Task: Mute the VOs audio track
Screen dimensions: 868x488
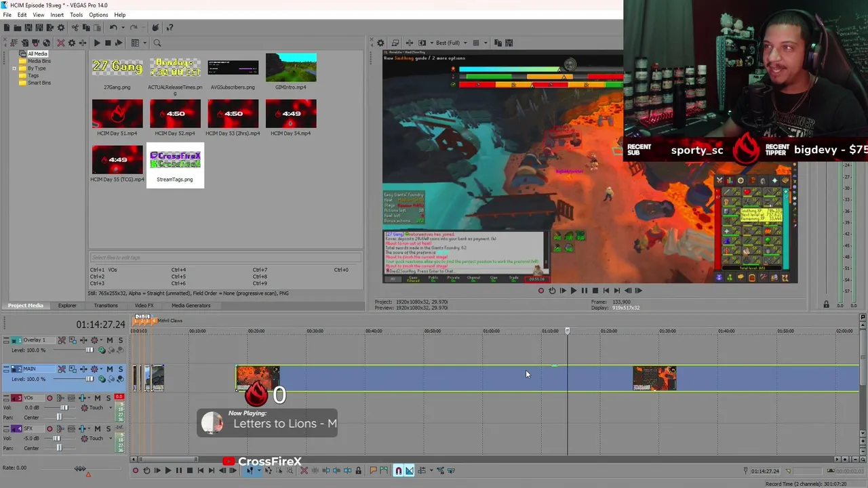Action: point(98,398)
